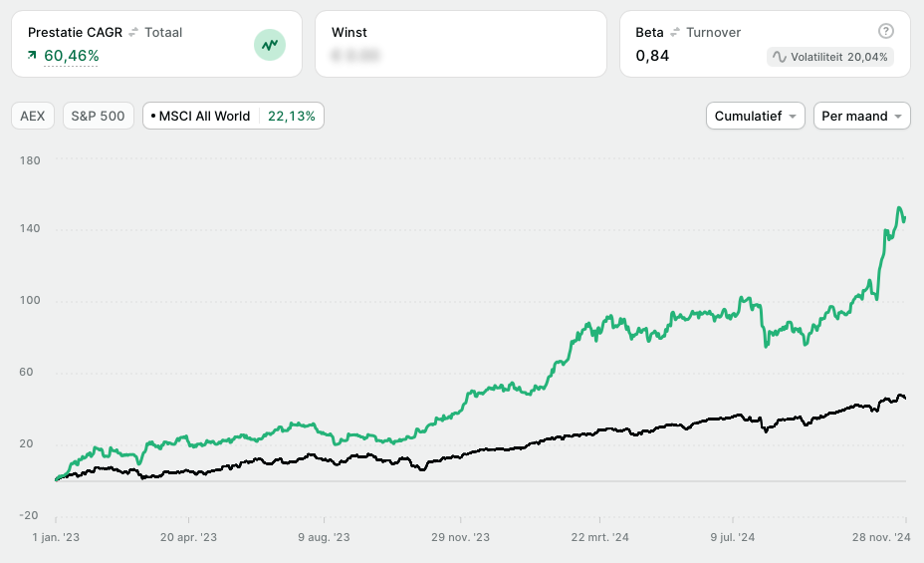Enable the AEX benchmark
The width and height of the screenshot is (924, 563).
[33, 117]
